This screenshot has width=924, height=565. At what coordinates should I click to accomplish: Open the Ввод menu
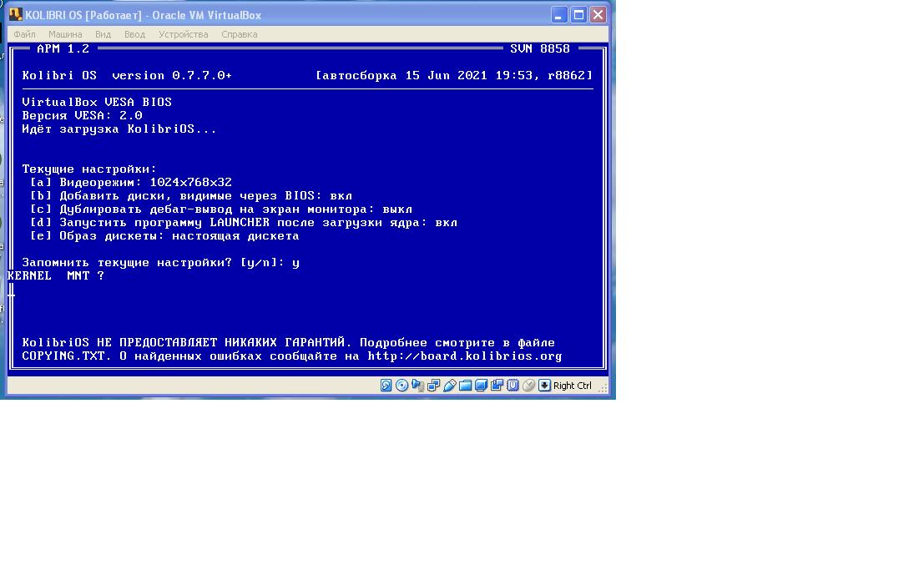[134, 34]
